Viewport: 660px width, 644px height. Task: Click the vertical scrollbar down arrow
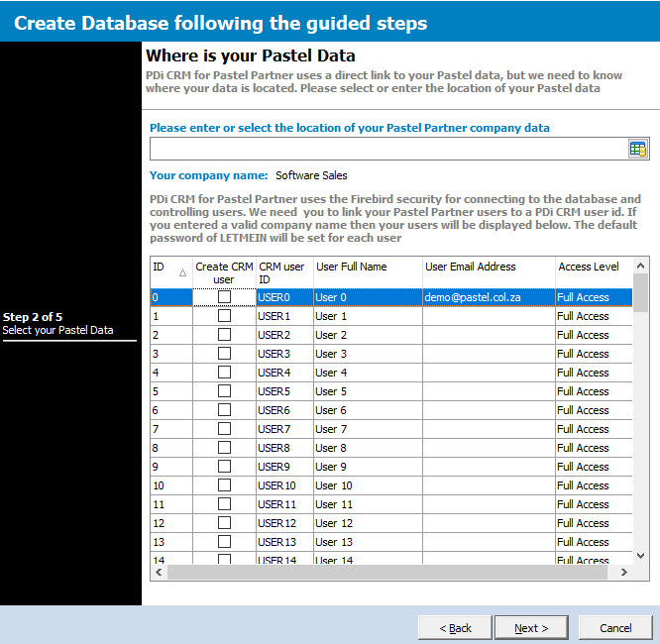640,556
